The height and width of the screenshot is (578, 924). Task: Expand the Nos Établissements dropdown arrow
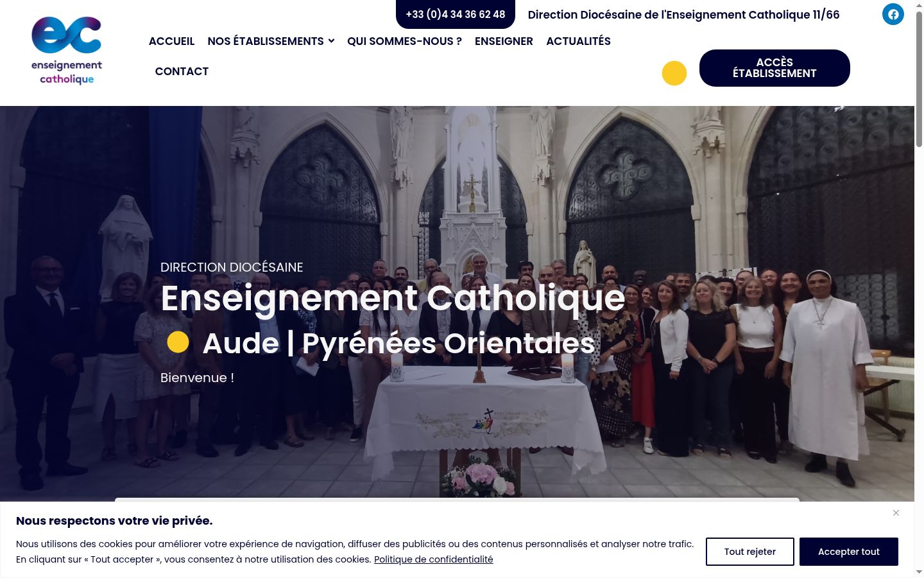[x=331, y=41]
